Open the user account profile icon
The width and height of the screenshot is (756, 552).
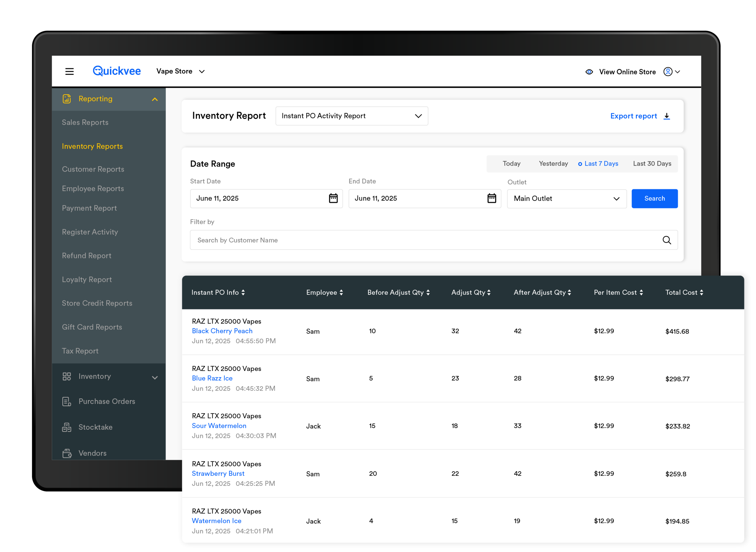[x=667, y=72]
